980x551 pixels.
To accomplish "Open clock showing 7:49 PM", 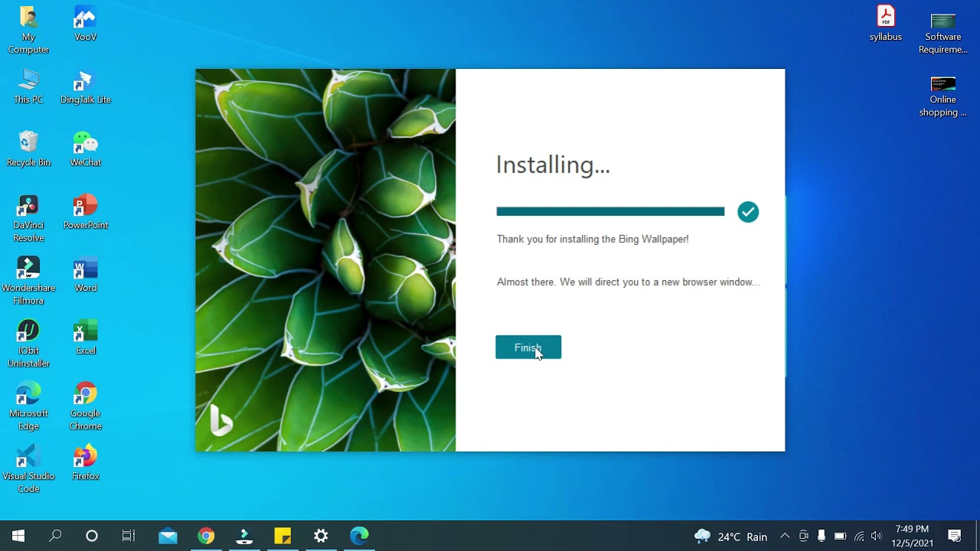I will point(912,536).
